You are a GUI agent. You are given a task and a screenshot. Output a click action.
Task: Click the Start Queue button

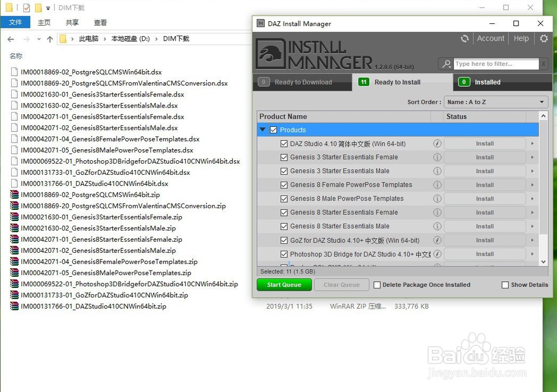click(284, 285)
